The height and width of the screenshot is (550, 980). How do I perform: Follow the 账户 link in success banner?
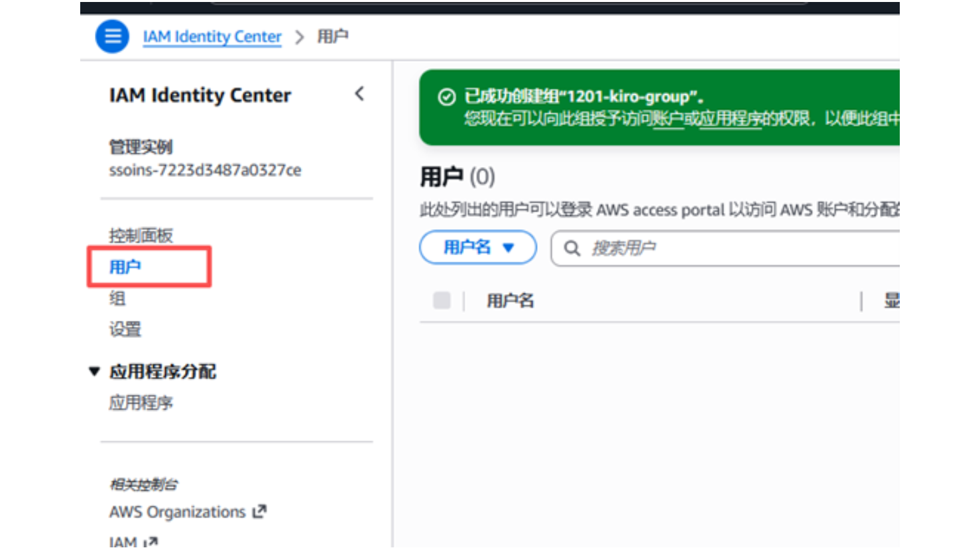(x=668, y=119)
